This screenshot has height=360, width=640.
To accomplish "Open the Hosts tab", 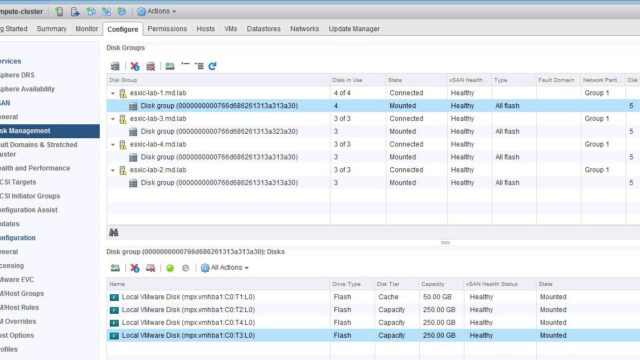I will pyautogui.click(x=205, y=29).
